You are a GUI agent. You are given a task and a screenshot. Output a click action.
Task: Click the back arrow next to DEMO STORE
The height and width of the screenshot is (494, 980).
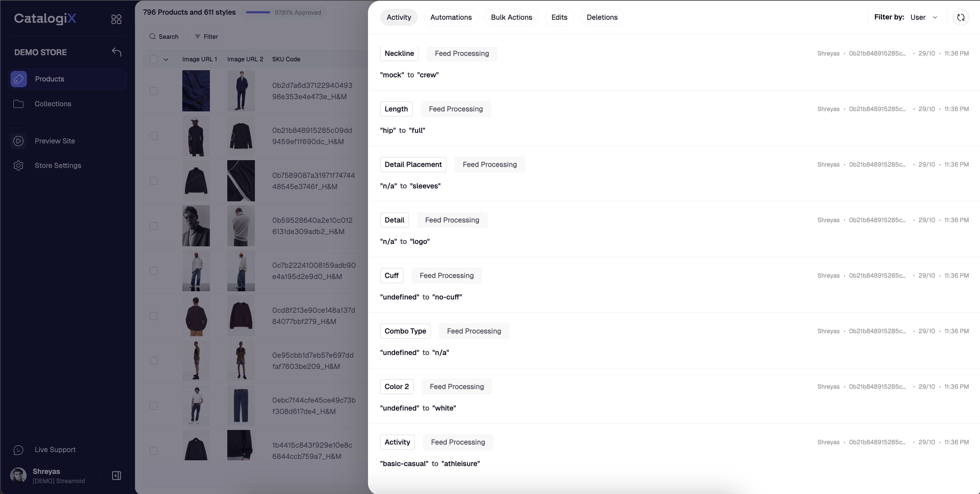[117, 52]
